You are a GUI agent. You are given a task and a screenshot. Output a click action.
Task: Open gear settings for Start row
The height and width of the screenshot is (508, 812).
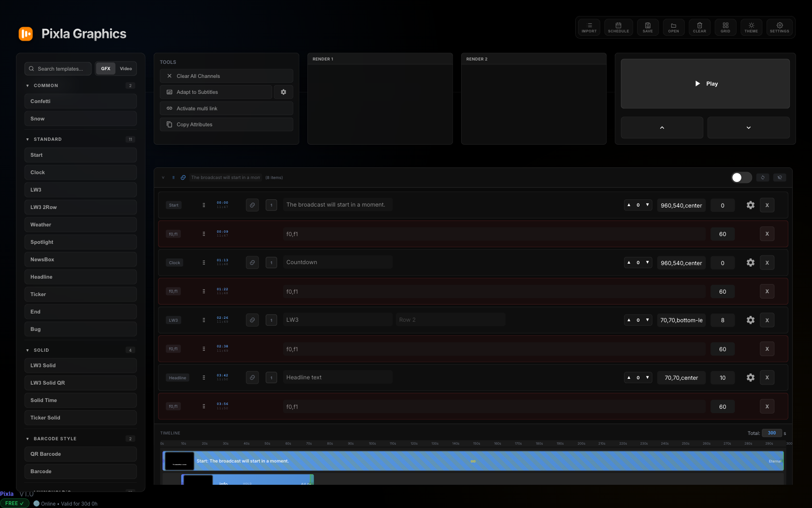tap(750, 205)
